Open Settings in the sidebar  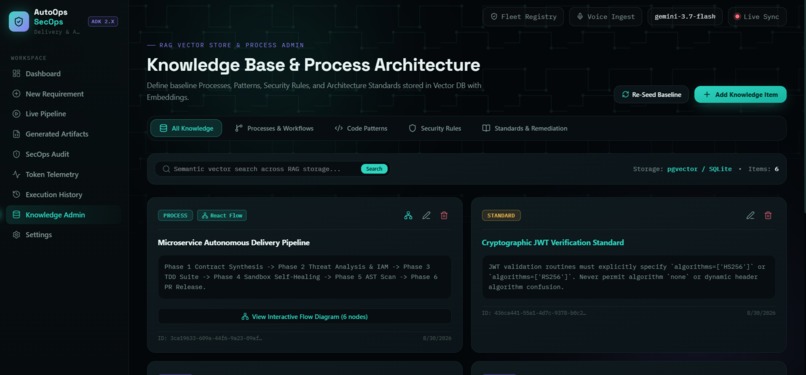pyautogui.click(x=63, y=235)
